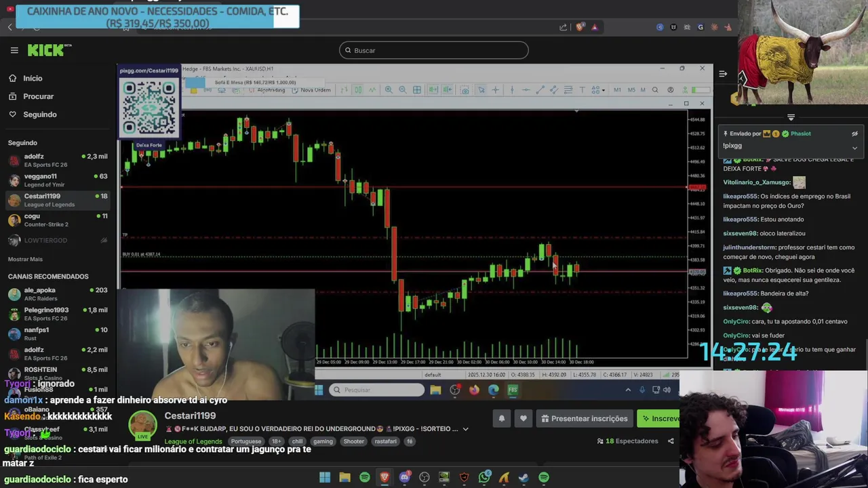Switch chart to M5 timeframe
Image resolution: width=868 pixels, height=488 pixels.
point(631,89)
